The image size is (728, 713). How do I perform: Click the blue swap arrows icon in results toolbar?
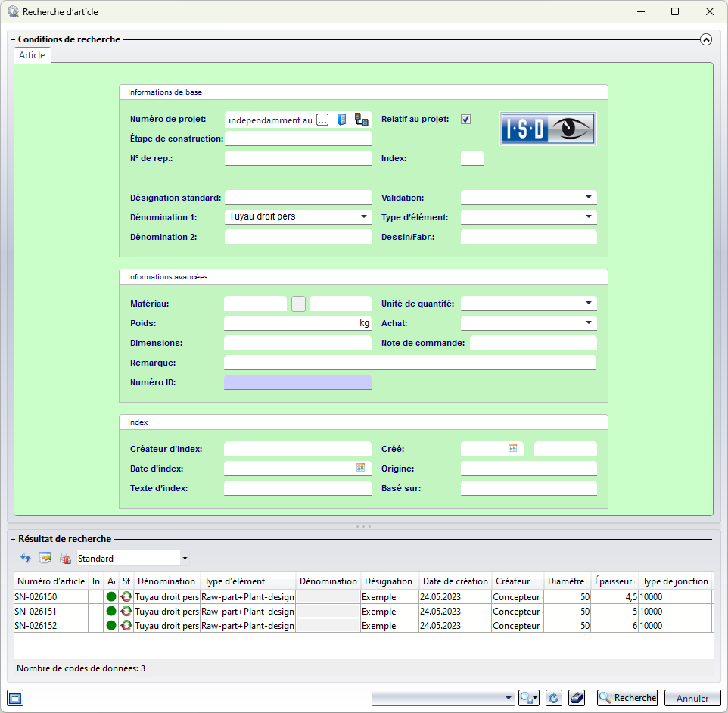[x=25, y=558]
